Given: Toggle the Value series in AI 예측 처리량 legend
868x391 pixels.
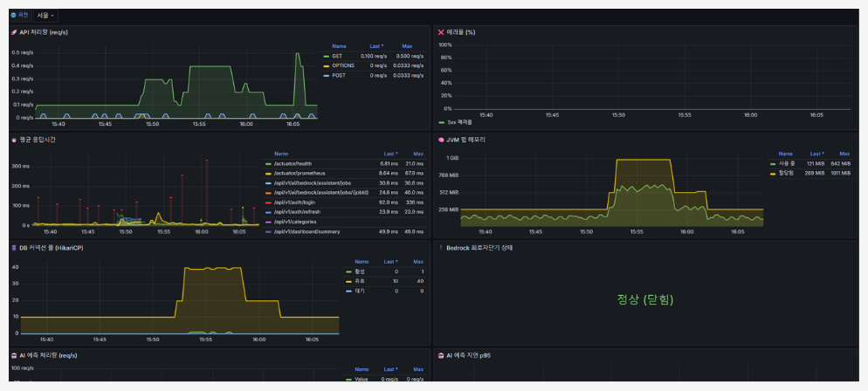Looking at the screenshot, I should pos(361,379).
